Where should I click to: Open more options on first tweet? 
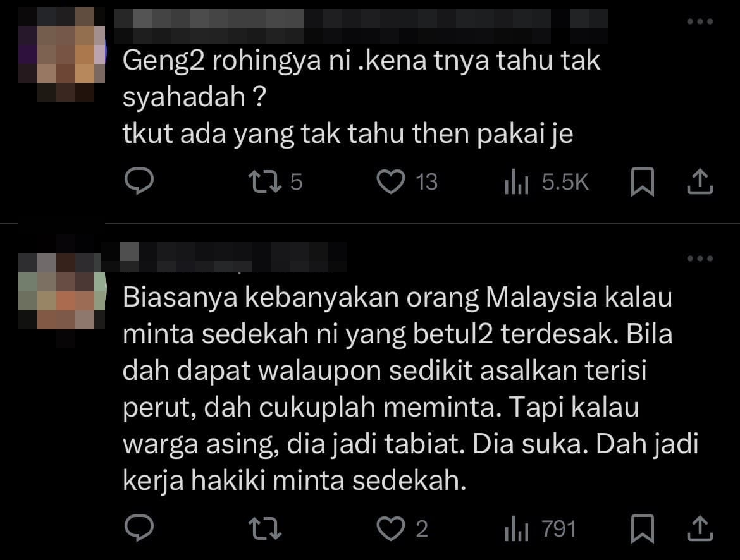point(700,21)
